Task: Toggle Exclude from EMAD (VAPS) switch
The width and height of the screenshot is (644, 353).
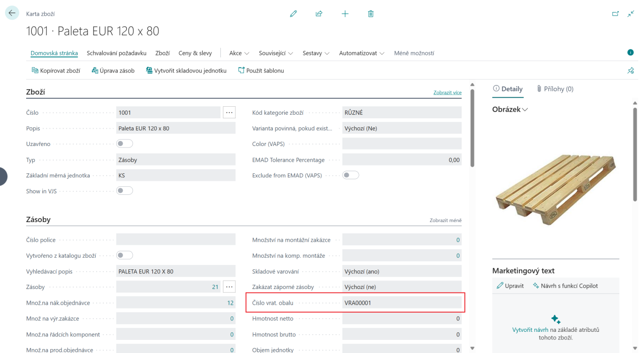Action: pyautogui.click(x=351, y=175)
